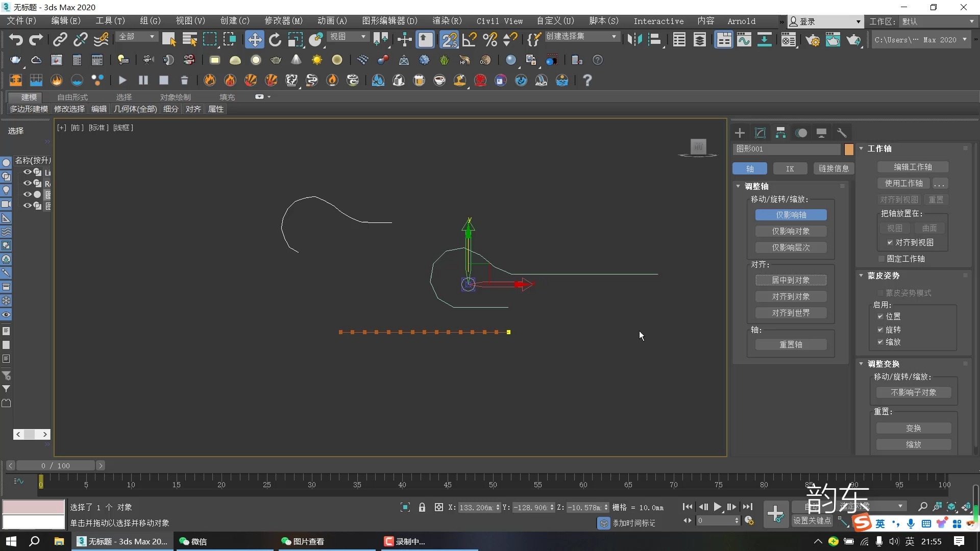Open the 修改器(M) menu
The image size is (980, 551).
pyautogui.click(x=283, y=21)
